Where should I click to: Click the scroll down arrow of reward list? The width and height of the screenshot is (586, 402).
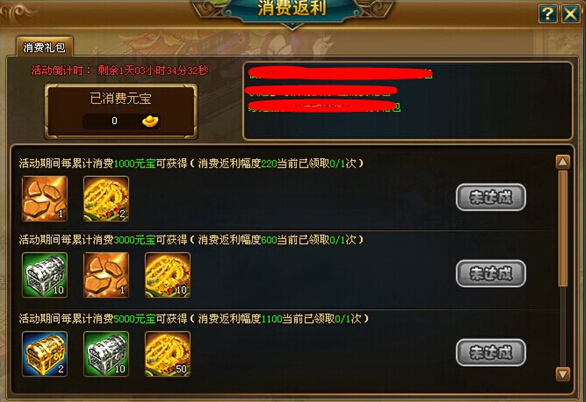(x=563, y=374)
